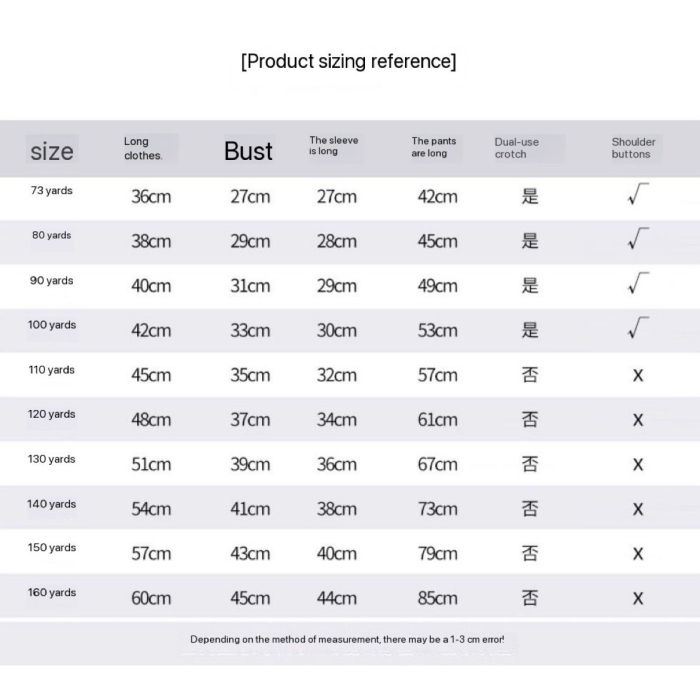Viewport: 700px width, 700px height.
Task: Click the 44cm sleeve length cell
Action: tap(336, 598)
